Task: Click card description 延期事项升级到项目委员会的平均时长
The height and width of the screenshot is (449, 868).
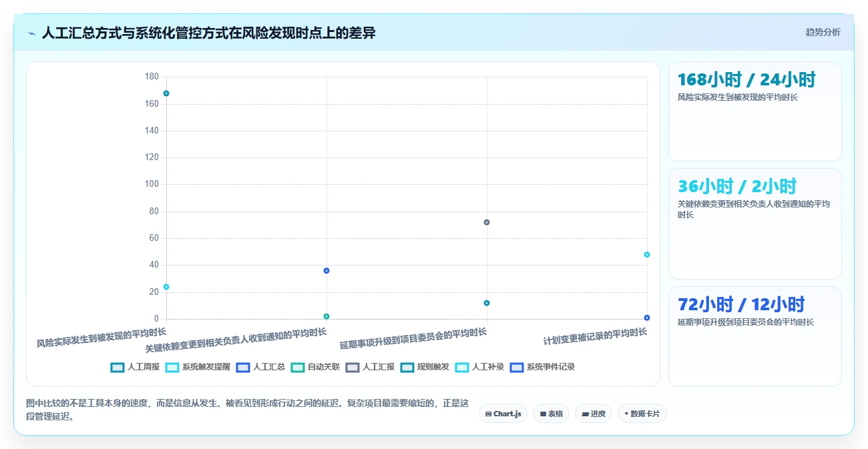Action: [745, 322]
